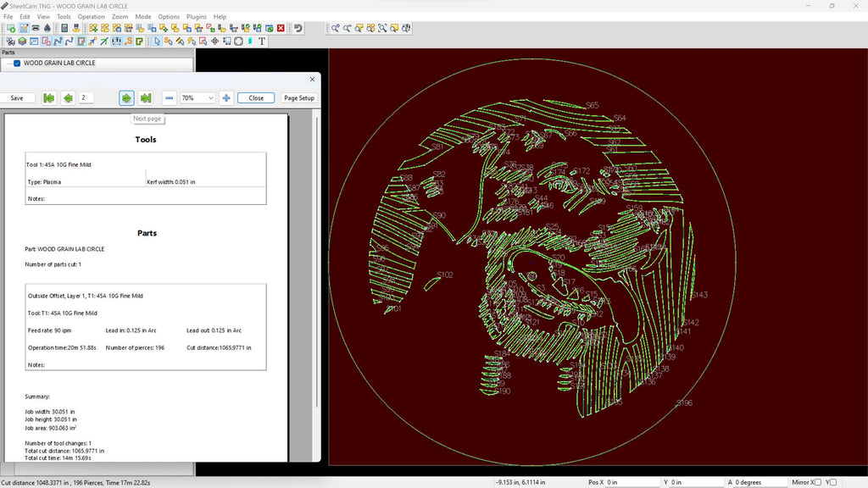Go to first page with the green double-left arrow
The width and height of the screenshot is (868, 488).
tap(48, 98)
